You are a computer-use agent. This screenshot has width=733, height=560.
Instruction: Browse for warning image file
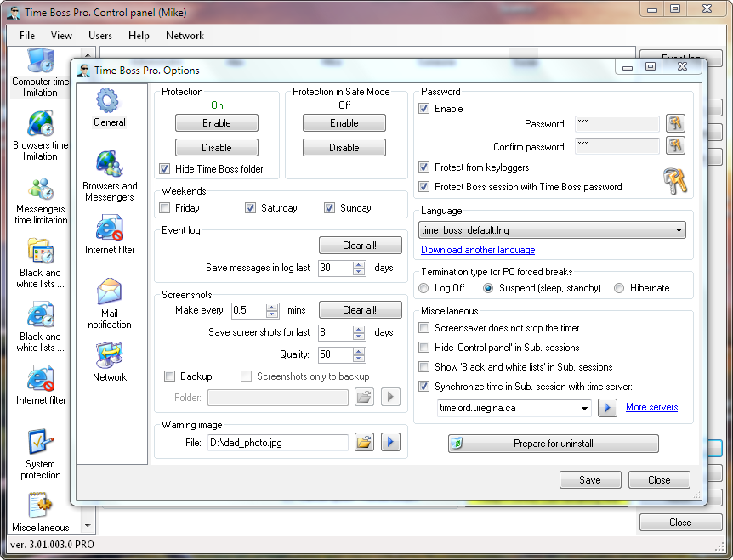click(x=364, y=442)
